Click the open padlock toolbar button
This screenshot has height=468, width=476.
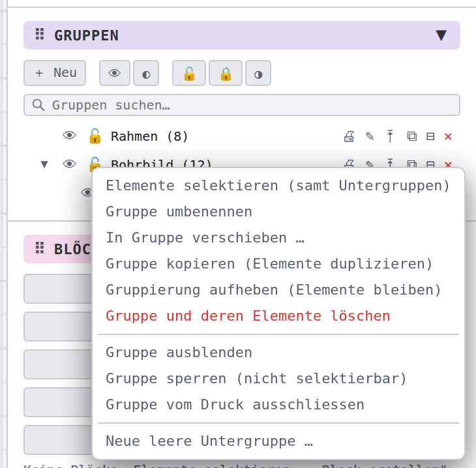coord(189,73)
